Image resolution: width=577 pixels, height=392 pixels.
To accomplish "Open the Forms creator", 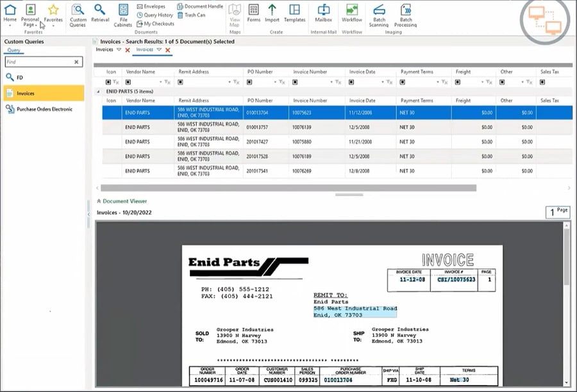I will (x=254, y=13).
